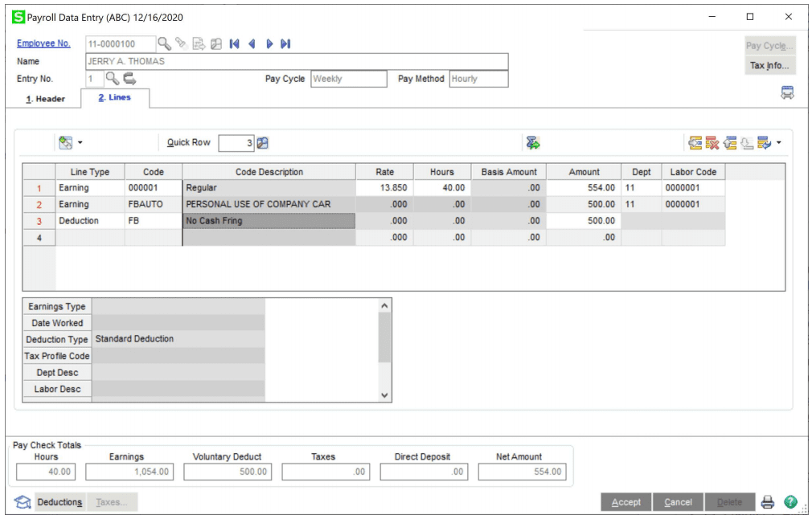Click the calculator sigma icon above the grid
The width and height of the screenshot is (812, 519).
tap(532, 143)
